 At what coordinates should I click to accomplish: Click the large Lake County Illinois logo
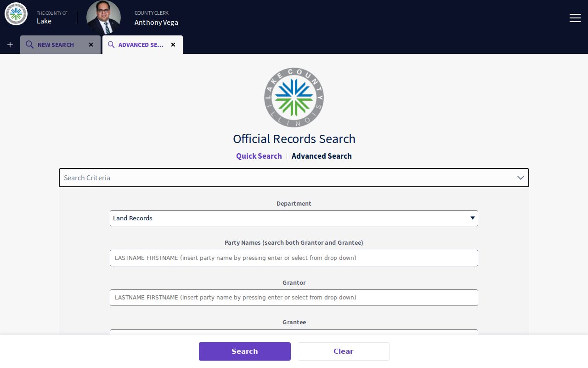[294, 98]
